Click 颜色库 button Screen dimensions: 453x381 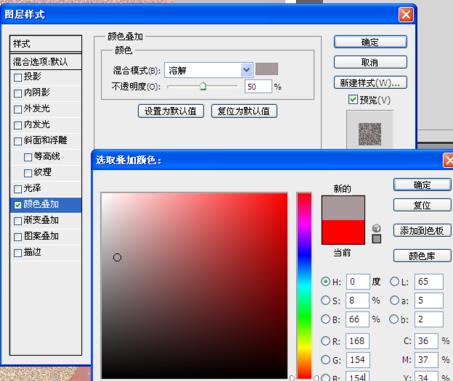[x=422, y=256]
